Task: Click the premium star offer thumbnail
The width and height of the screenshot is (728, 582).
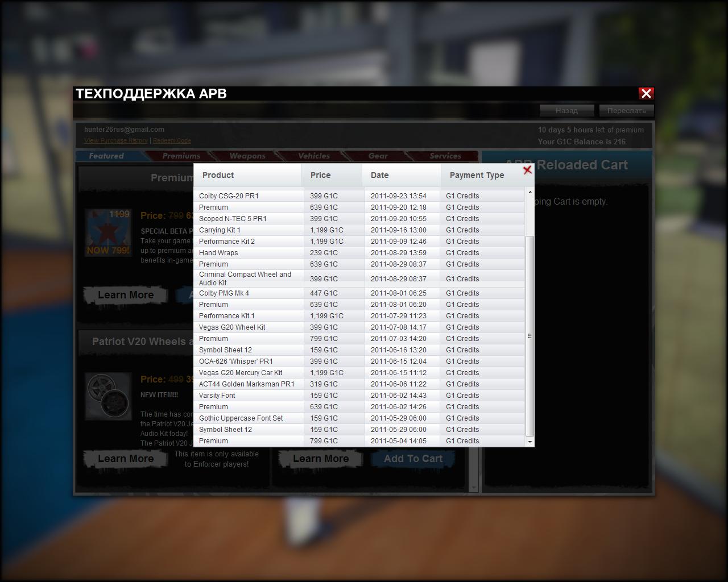Action: click(108, 232)
